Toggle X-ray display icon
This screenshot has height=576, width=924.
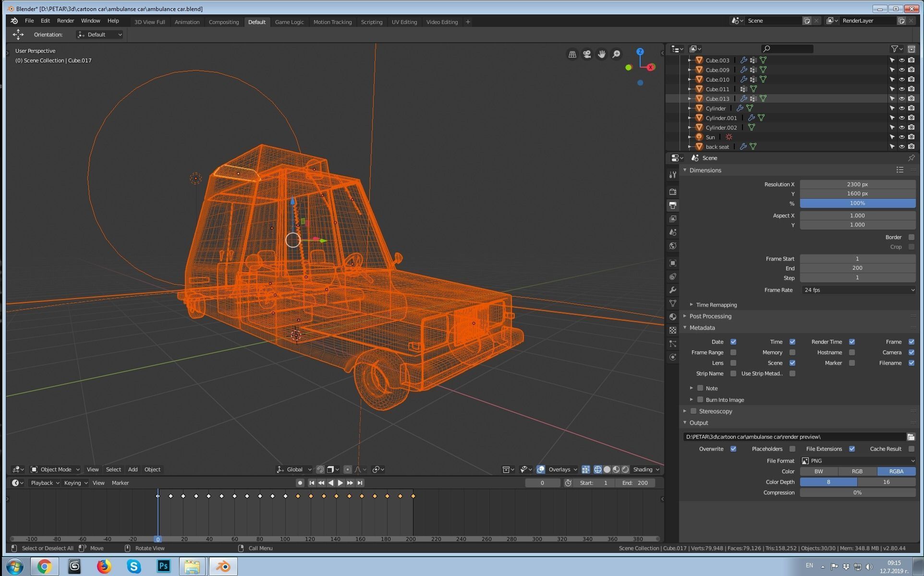coord(585,469)
